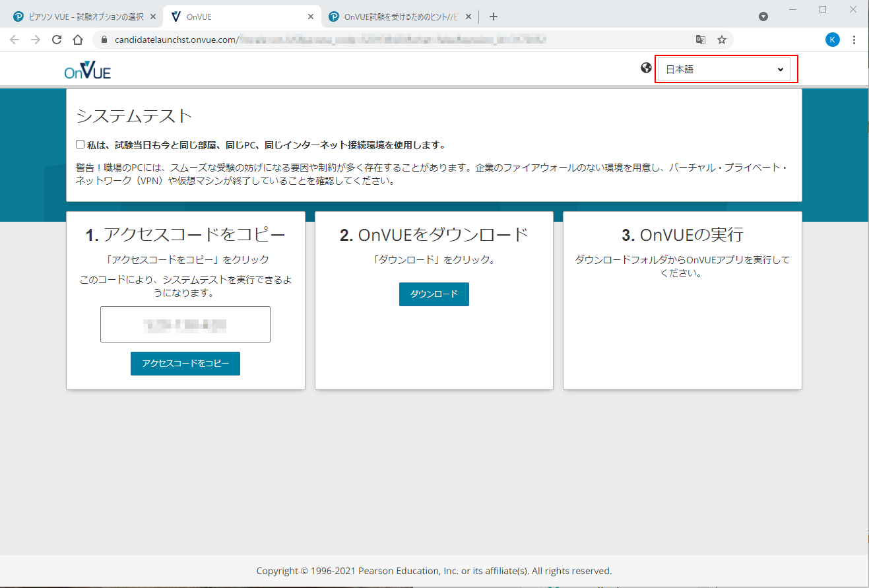Screen dimensions: 869x588
Task: Click the site lock security icon
Action: (104, 40)
